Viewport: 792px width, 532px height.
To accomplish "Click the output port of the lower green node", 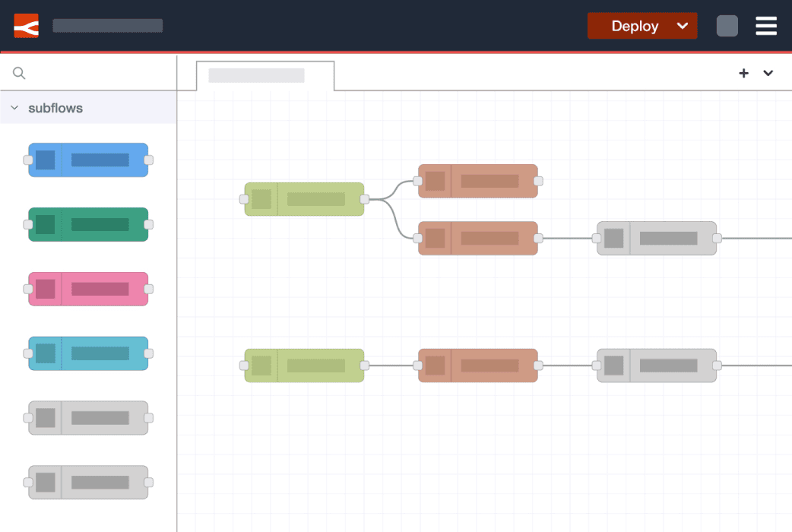I will 366,366.
